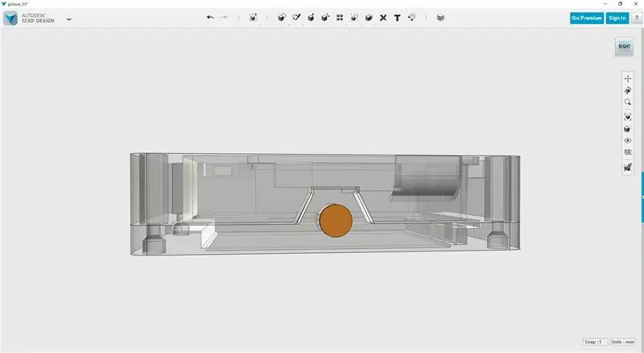Click the Undo arrow
Viewport: 644px width, 353px height.
click(210, 17)
